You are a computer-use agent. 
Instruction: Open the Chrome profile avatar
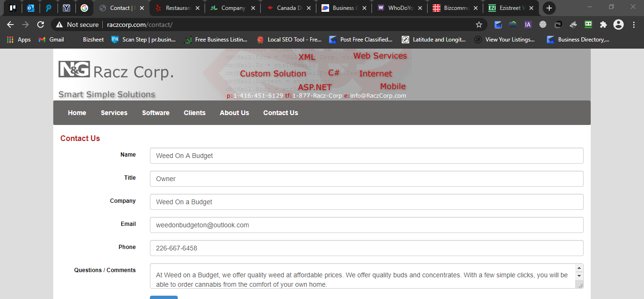619,25
